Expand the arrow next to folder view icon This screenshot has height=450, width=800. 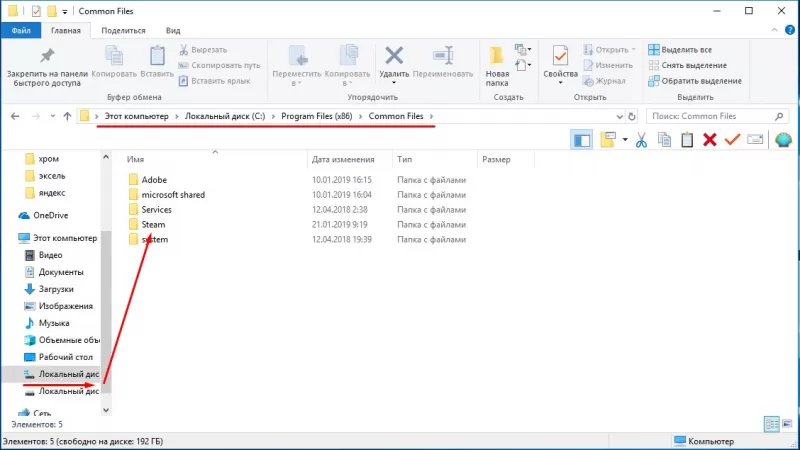[624, 140]
